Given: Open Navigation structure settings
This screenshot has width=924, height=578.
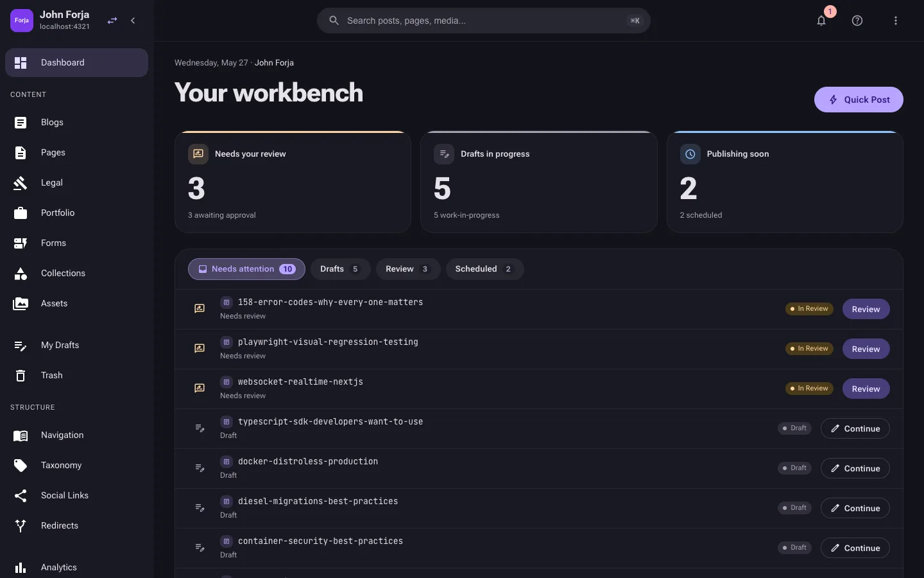Looking at the screenshot, I should [76, 435].
